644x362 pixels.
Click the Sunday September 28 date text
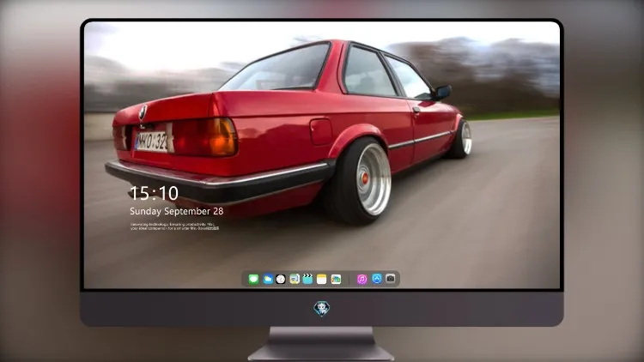pyautogui.click(x=177, y=211)
